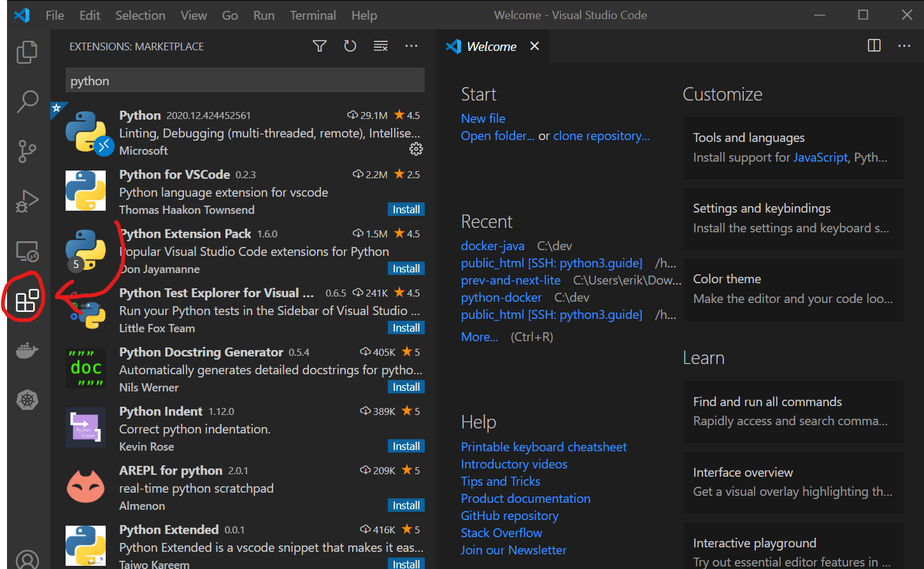Clear the extension search results

coord(381,45)
